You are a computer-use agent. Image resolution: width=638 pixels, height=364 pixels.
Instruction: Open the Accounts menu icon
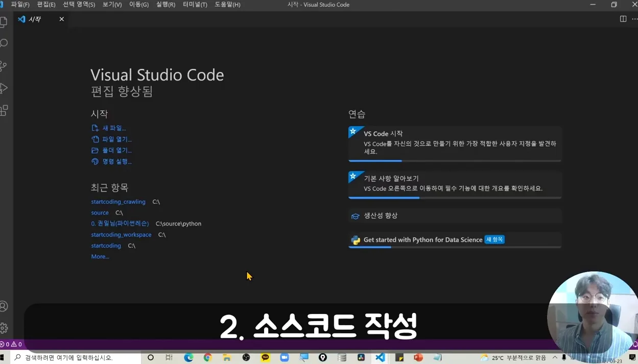point(4,306)
